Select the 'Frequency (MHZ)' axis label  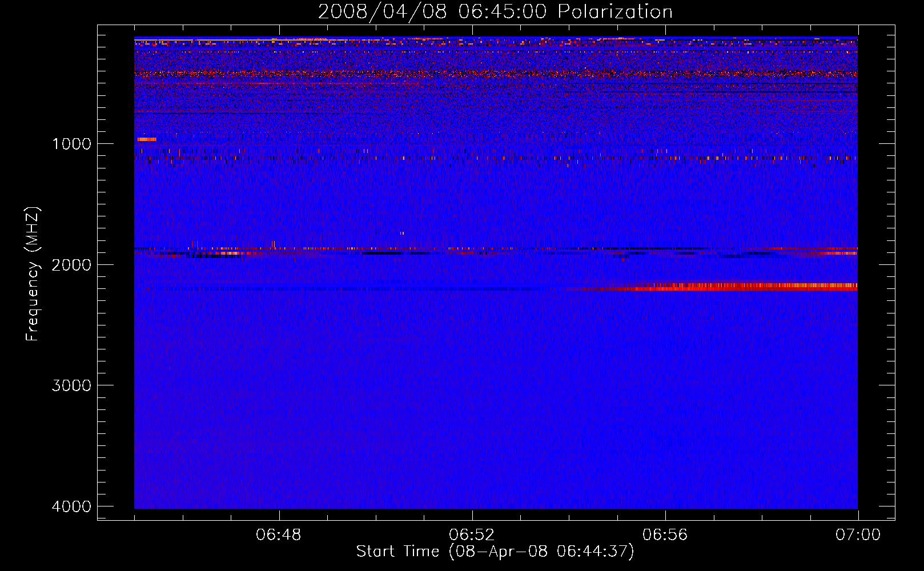point(33,274)
